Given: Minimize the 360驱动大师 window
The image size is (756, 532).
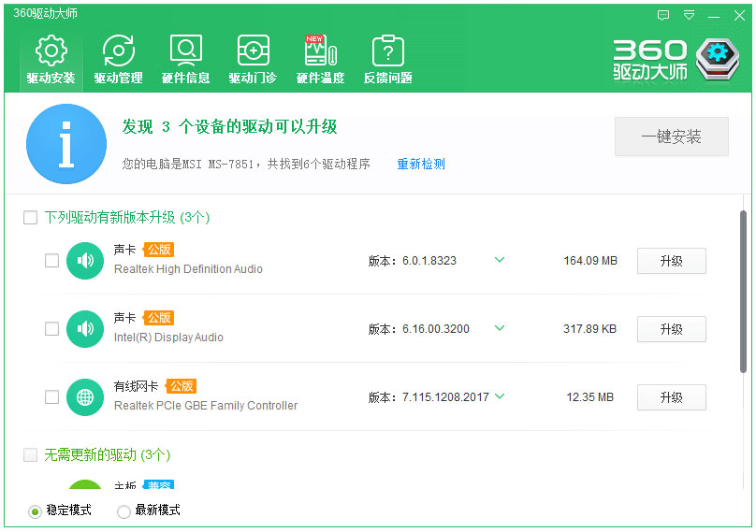Looking at the screenshot, I should tap(714, 16).
